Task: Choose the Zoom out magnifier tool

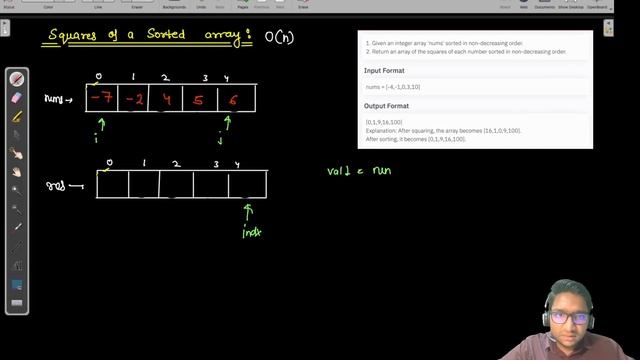Action: tap(17, 209)
